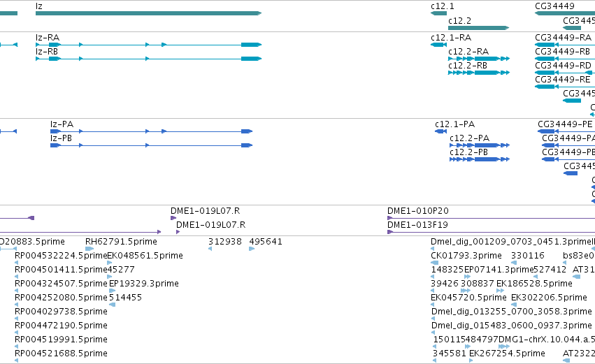Click the Dmel_dig_015483_0600_0937.3prime label
The width and height of the screenshot is (595, 364).
(512, 326)
